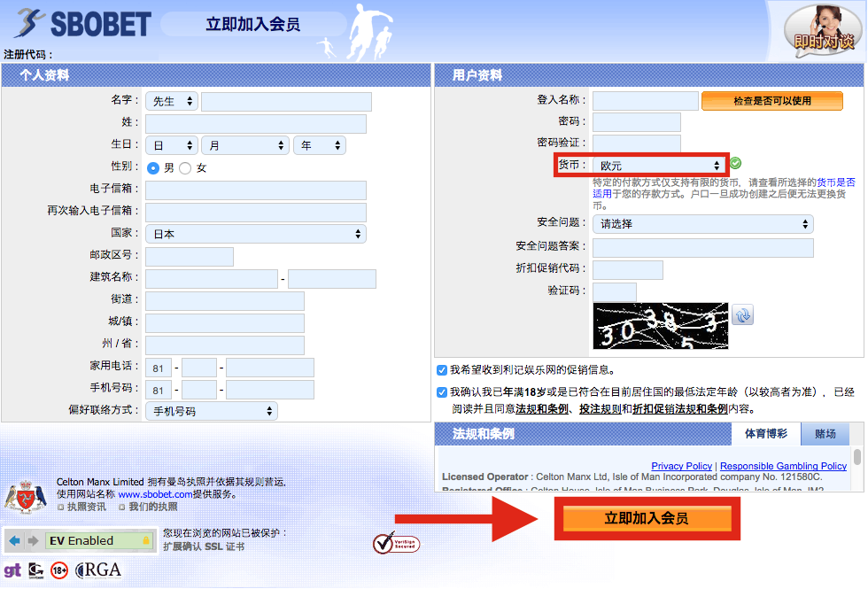Click the gt icon in bottom left corner

12,571
